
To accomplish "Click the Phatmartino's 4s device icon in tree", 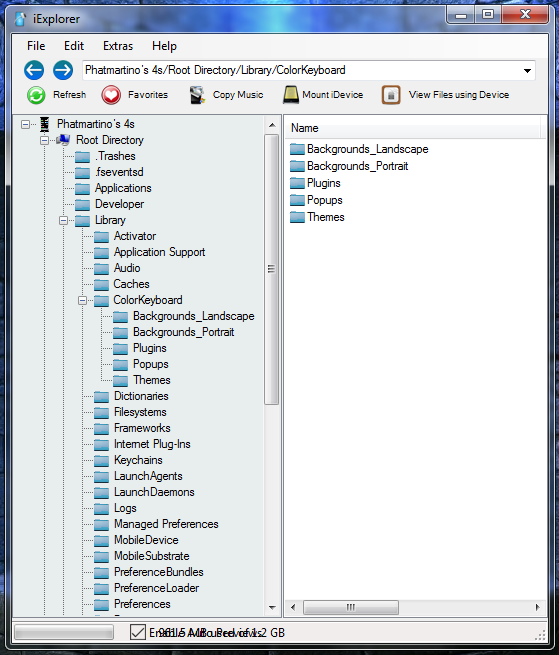I will pos(45,124).
